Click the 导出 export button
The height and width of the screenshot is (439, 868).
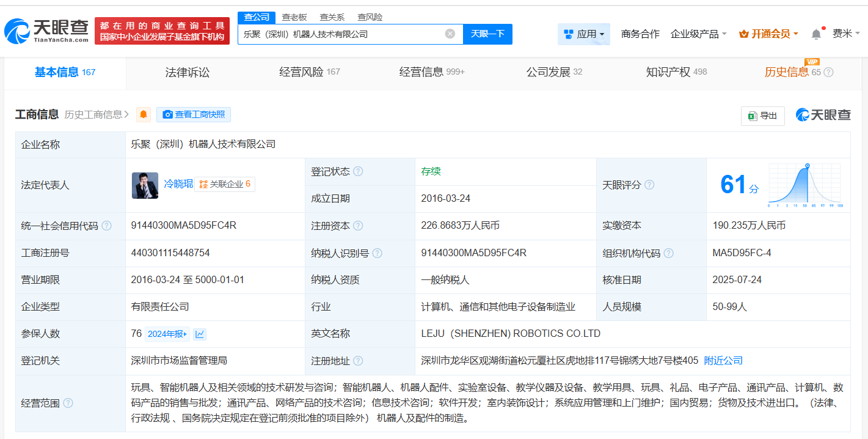[x=762, y=116]
